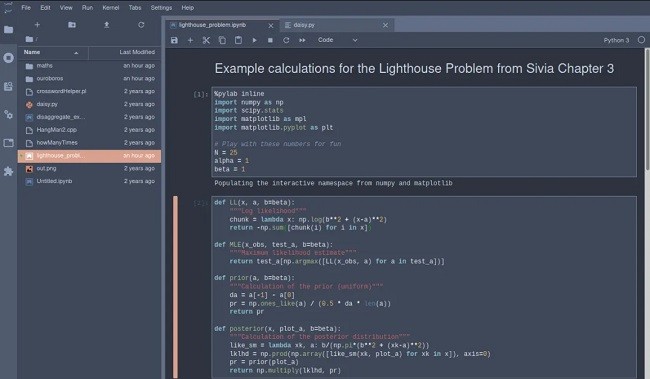
Task: Open the View menu
Action: pos(66,7)
